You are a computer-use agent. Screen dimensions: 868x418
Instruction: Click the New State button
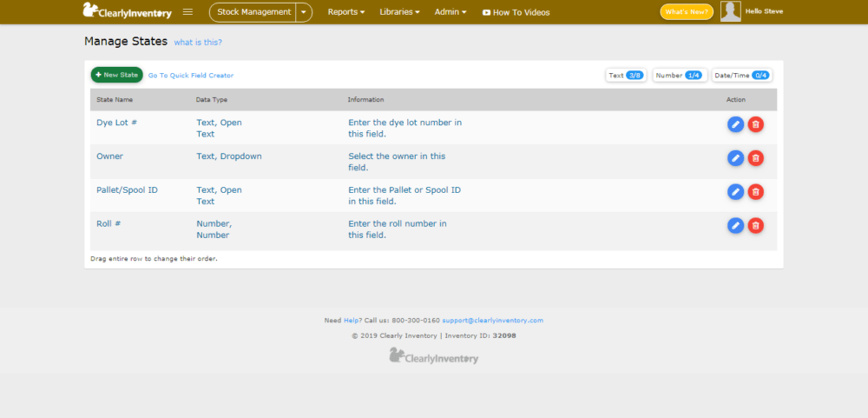tap(117, 75)
